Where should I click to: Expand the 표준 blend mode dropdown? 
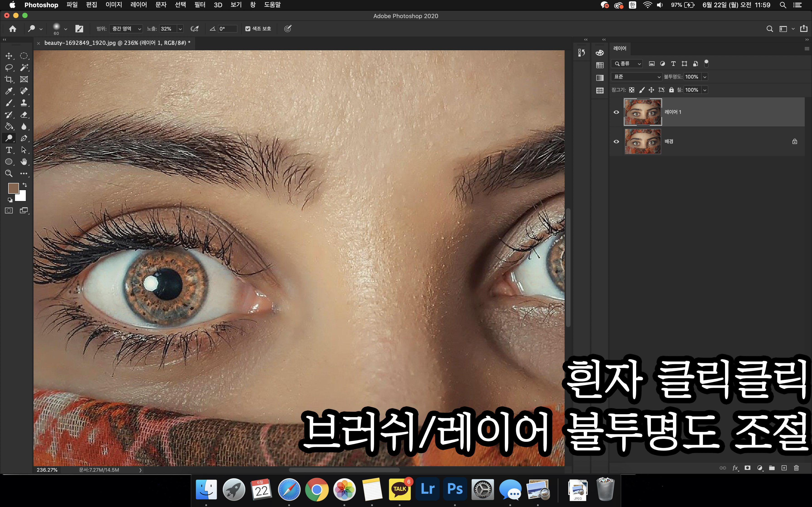(636, 77)
